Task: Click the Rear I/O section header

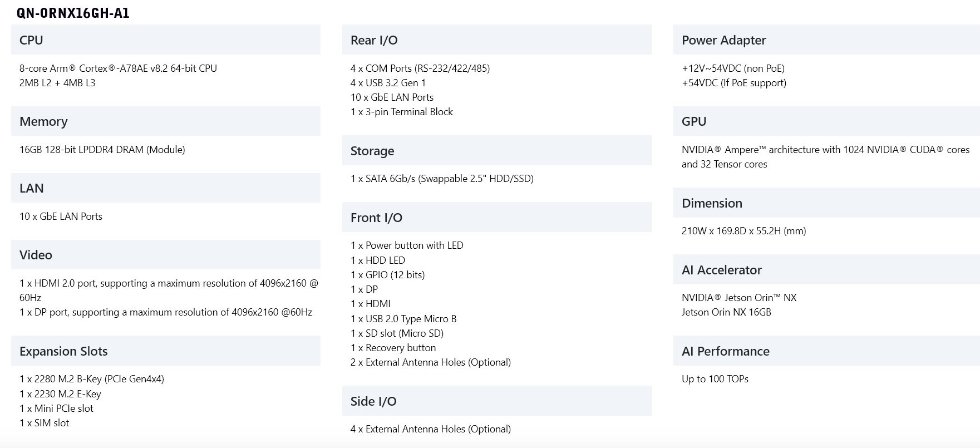Action: 497,40
